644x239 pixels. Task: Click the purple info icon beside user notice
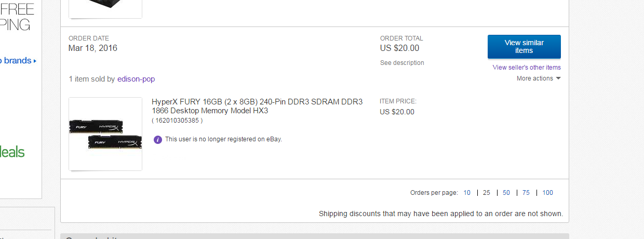[158, 139]
